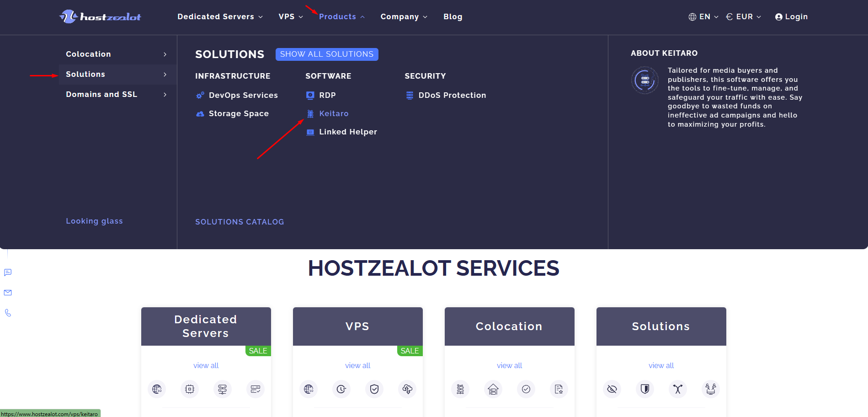Click the Linked Helper laptop icon

310,132
